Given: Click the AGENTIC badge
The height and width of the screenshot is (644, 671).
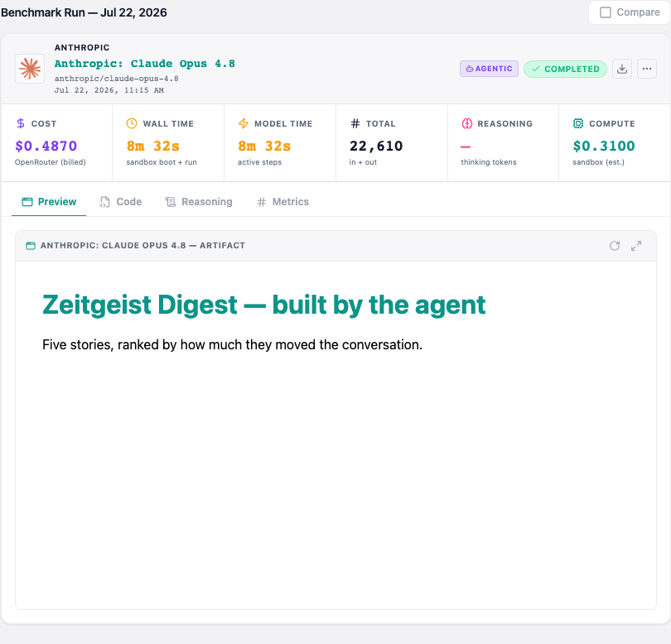Looking at the screenshot, I should tap(489, 69).
